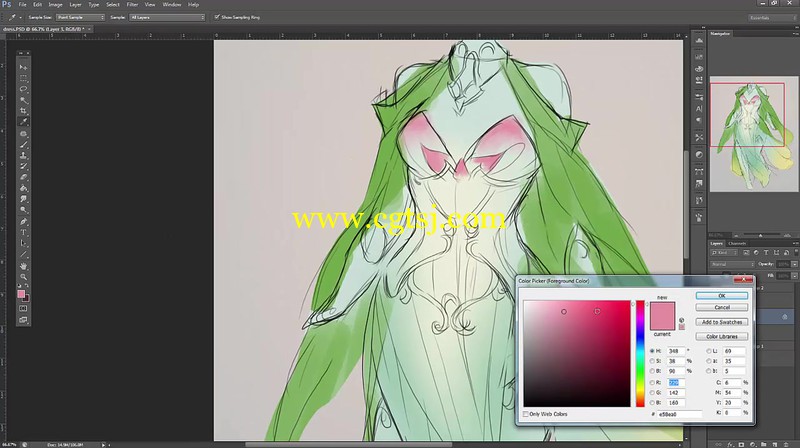This screenshot has width=800, height=448.
Task: Open the Filter menu
Action: point(132,5)
